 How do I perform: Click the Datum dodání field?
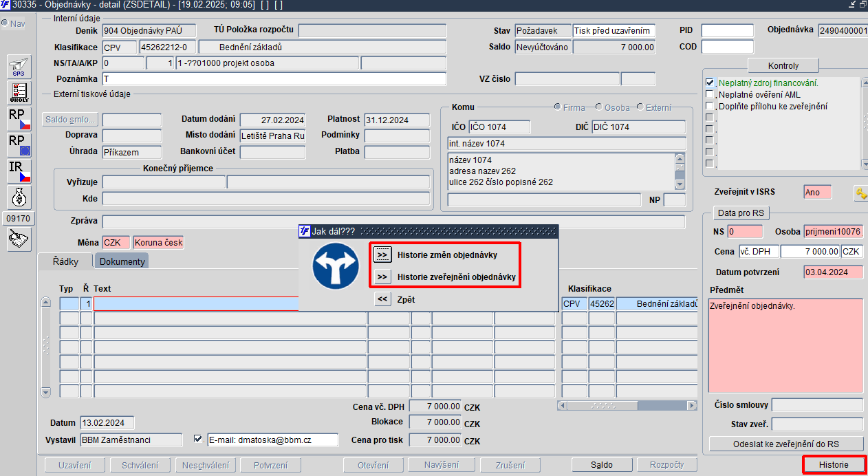(272, 120)
